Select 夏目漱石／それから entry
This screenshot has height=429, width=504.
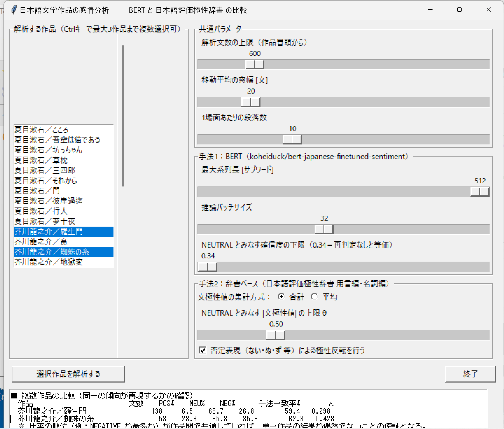point(64,181)
